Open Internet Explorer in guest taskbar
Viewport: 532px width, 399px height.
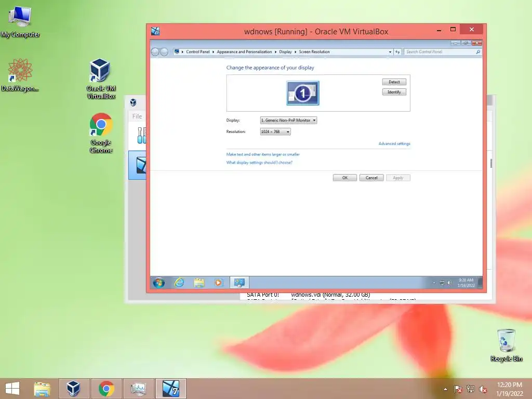pyautogui.click(x=179, y=282)
